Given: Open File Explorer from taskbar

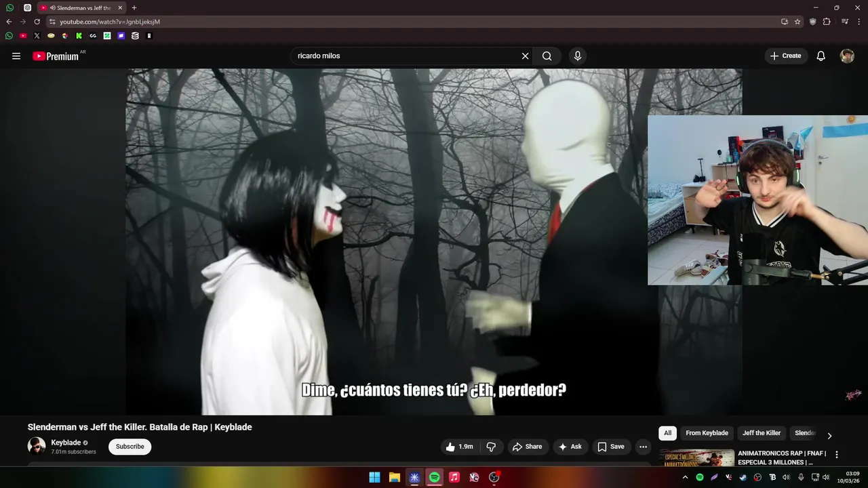Looking at the screenshot, I should pyautogui.click(x=395, y=477).
